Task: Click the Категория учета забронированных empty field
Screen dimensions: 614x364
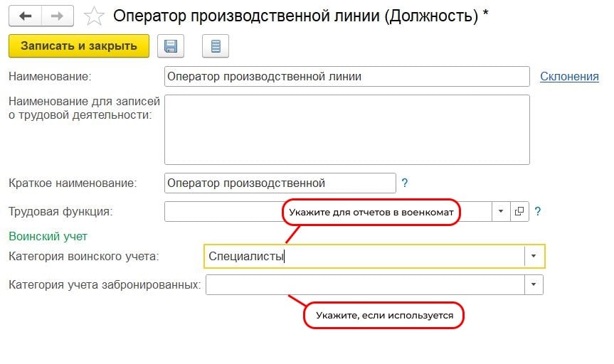Action: pos(364,285)
